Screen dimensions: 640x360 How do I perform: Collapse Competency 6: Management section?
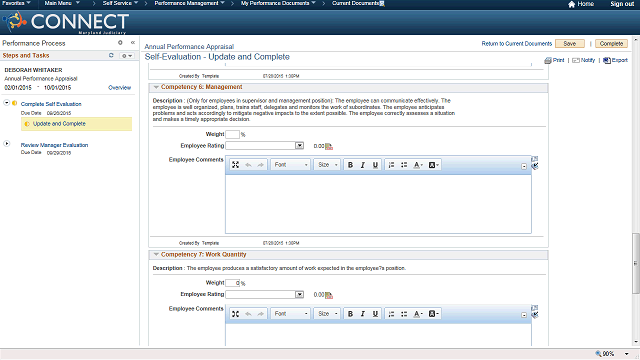(156, 87)
